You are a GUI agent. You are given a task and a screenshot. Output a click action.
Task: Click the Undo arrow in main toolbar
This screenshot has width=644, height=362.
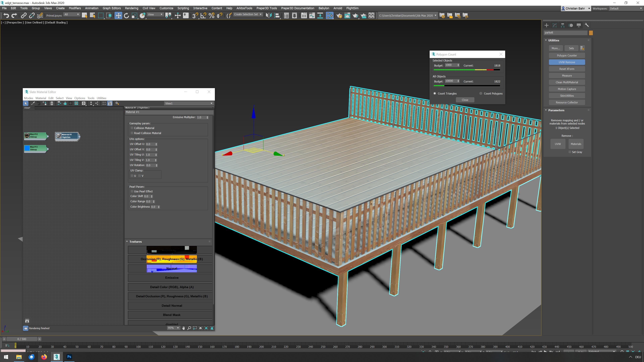[x=6, y=15]
